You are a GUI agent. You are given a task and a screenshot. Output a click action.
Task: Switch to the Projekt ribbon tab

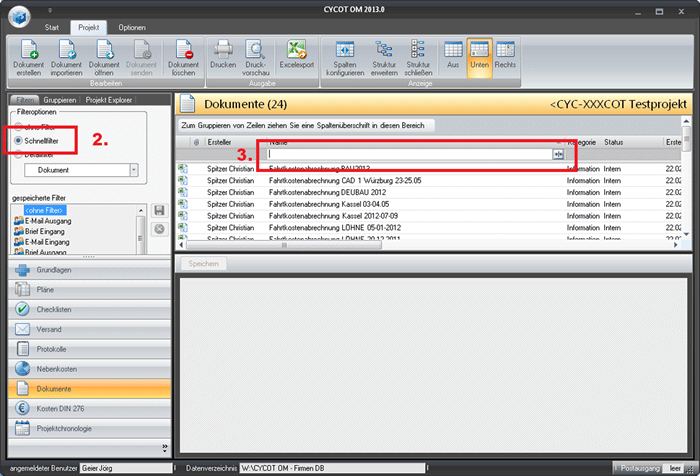[88, 28]
